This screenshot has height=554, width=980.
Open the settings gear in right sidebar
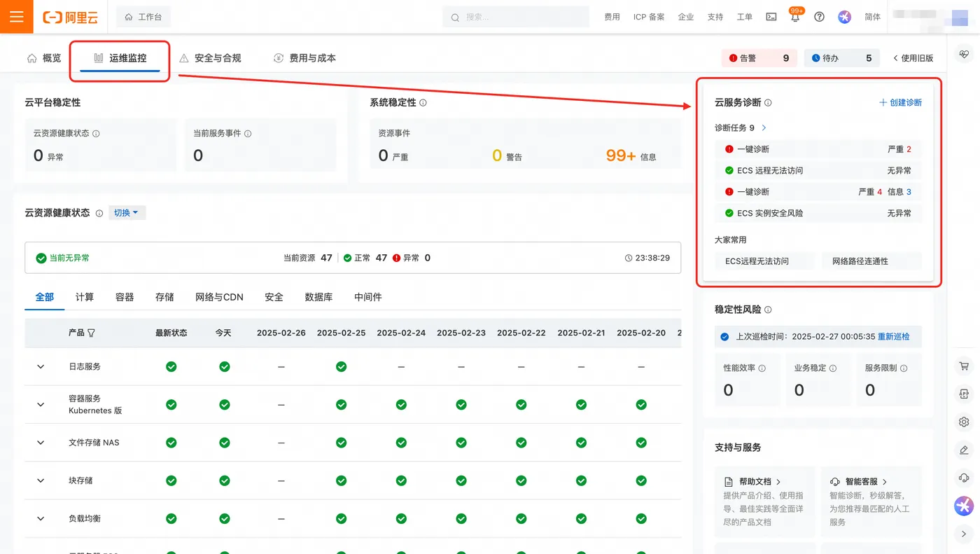point(964,422)
